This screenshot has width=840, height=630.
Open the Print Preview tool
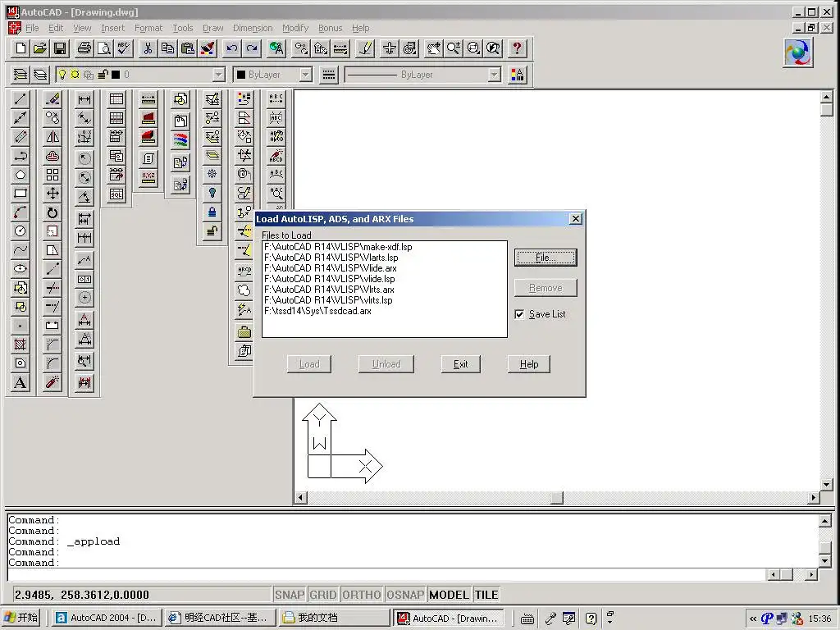[103, 48]
